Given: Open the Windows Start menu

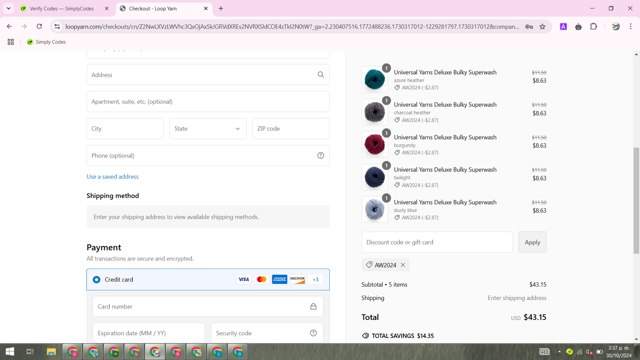Looking at the screenshot, I should tap(9, 351).
